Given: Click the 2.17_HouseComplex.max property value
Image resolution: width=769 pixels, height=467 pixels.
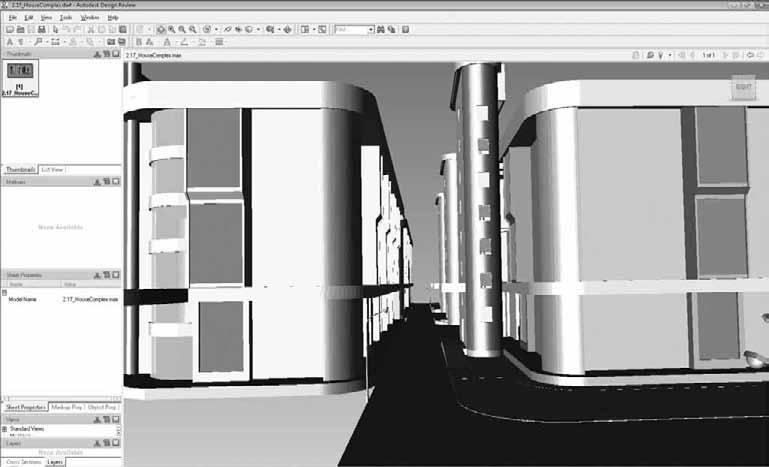Looking at the screenshot, I should pyautogui.click(x=90, y=299).
